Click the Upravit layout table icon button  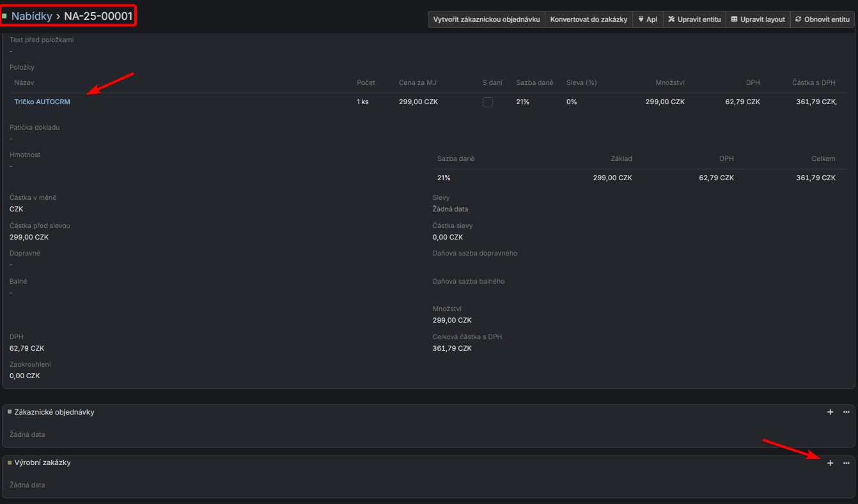pos(758,20)
